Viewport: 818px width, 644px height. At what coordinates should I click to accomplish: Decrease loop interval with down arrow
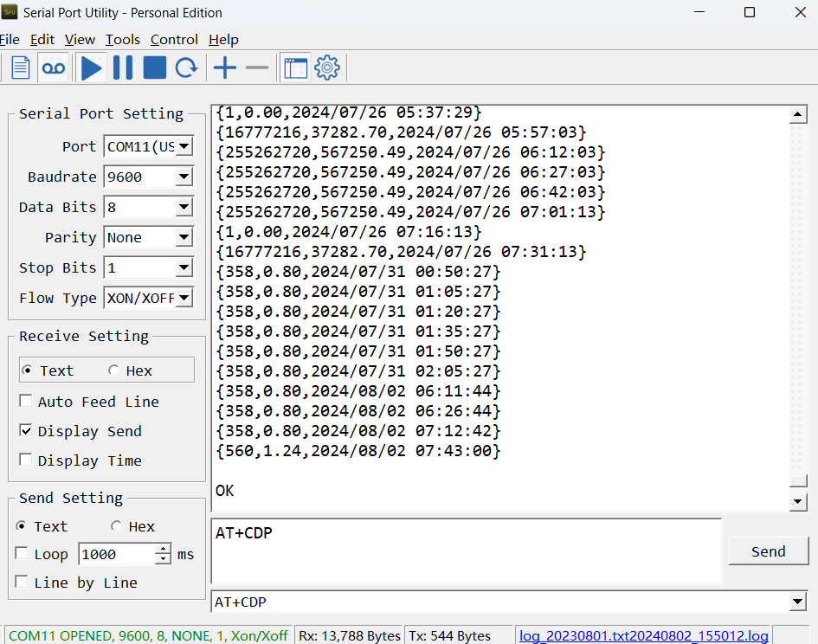pyautogui.click(x=164, y=559)
